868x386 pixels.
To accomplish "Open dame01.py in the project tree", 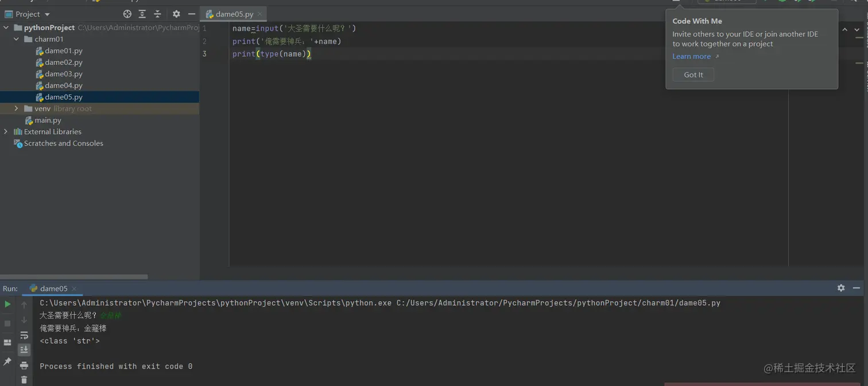I will (64, 50).
